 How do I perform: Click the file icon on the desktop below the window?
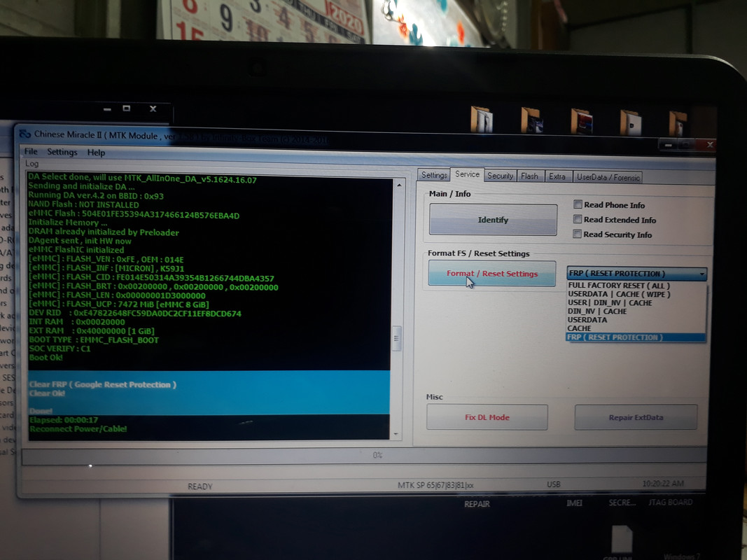coord(622,540)
